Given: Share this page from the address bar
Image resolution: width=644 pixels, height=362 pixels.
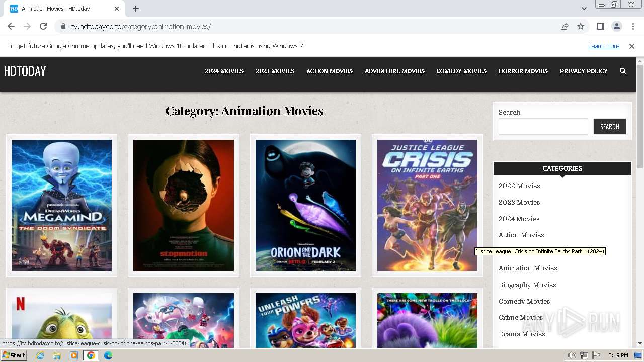Looking at the screenshot, I should click(565, 26).
